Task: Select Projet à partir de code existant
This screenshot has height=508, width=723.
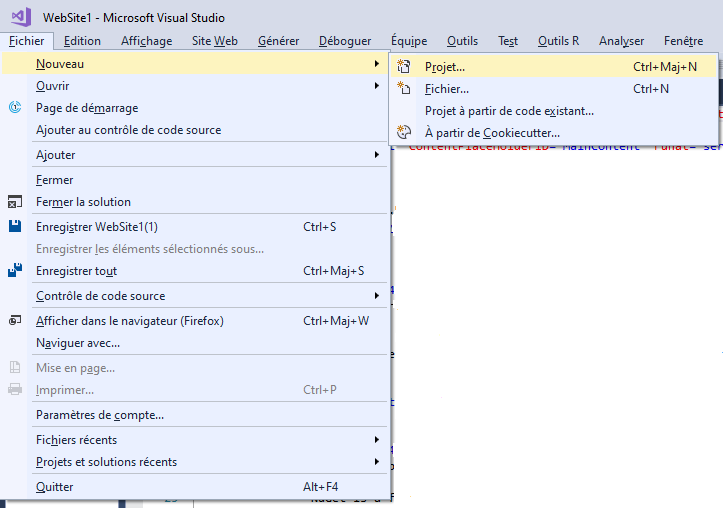Action: click(509, 111)
